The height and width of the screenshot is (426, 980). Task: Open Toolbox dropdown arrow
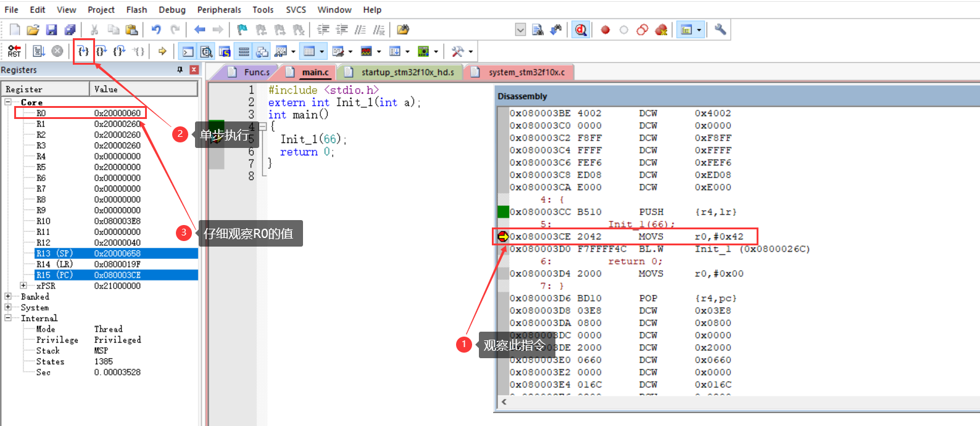(471, 51)
